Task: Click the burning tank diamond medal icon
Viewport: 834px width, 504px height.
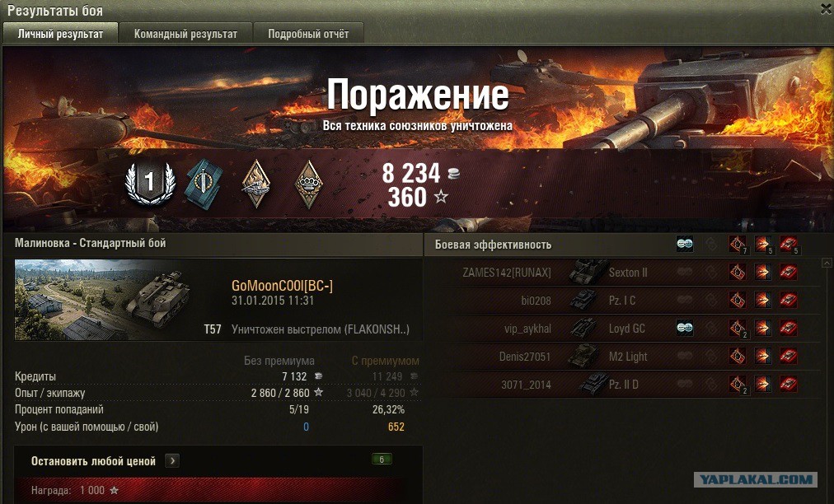Action: [x=255, y=184]
